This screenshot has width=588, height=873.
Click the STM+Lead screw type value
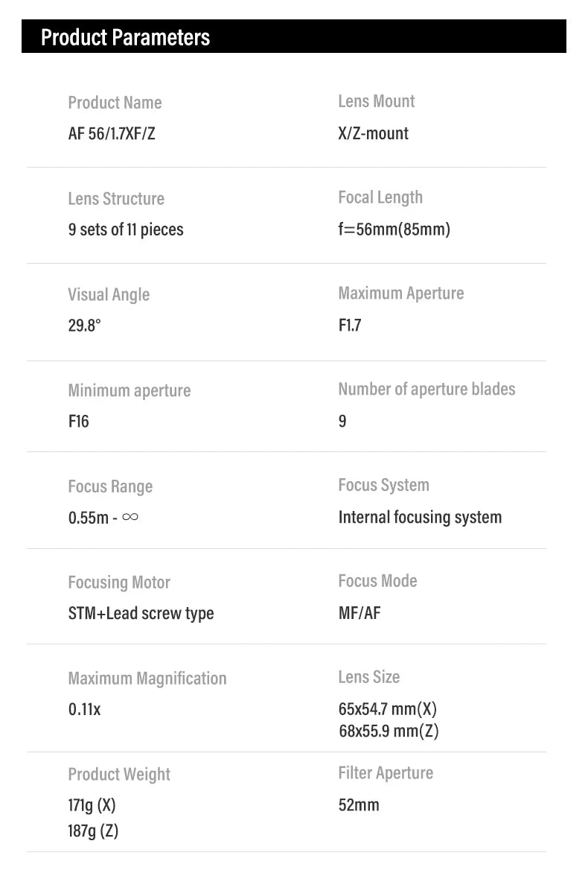pos(141,614)
